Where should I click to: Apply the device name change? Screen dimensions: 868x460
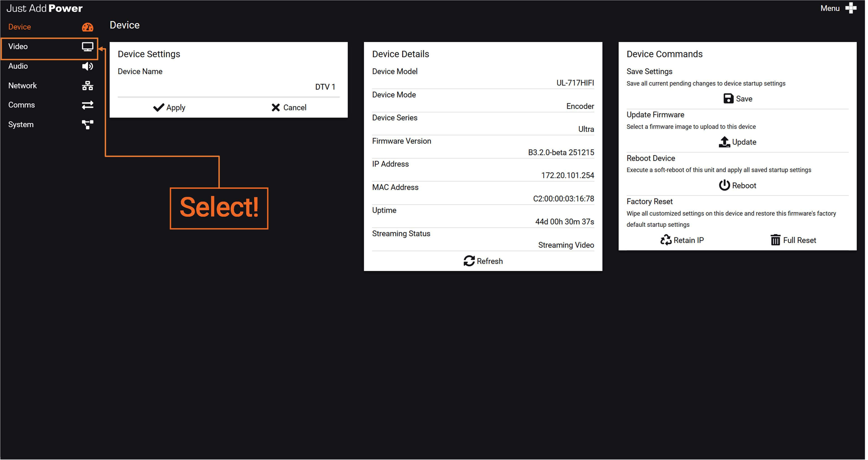tap(169, 107)
